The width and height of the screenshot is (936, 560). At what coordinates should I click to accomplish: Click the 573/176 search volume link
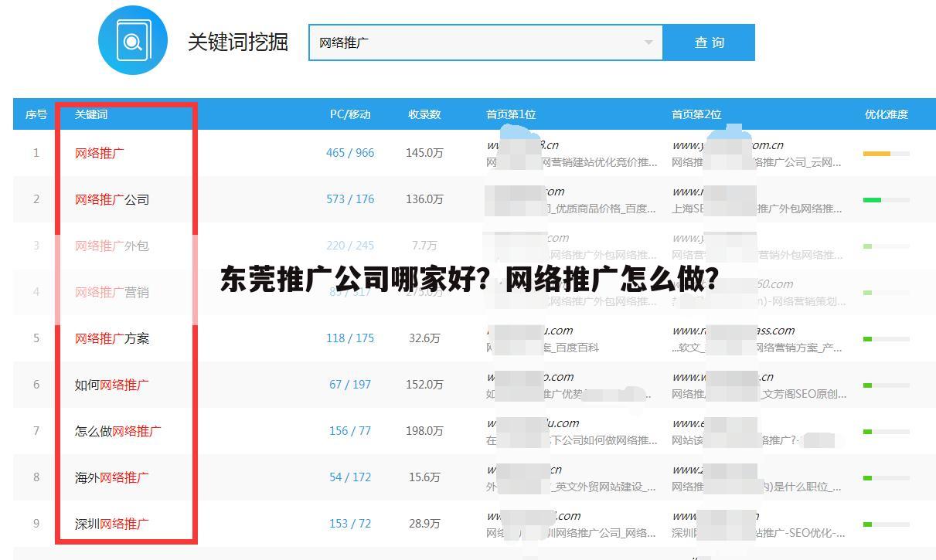[x=349, y=199]
